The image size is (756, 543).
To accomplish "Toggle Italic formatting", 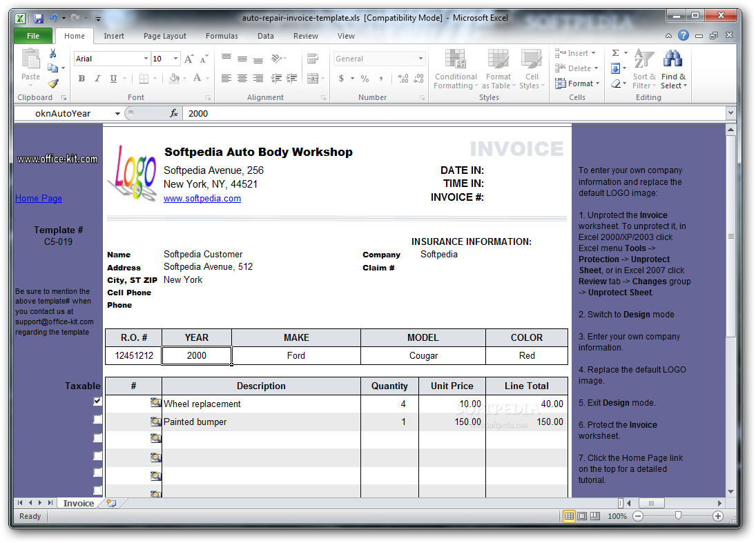I will point(97,78).
